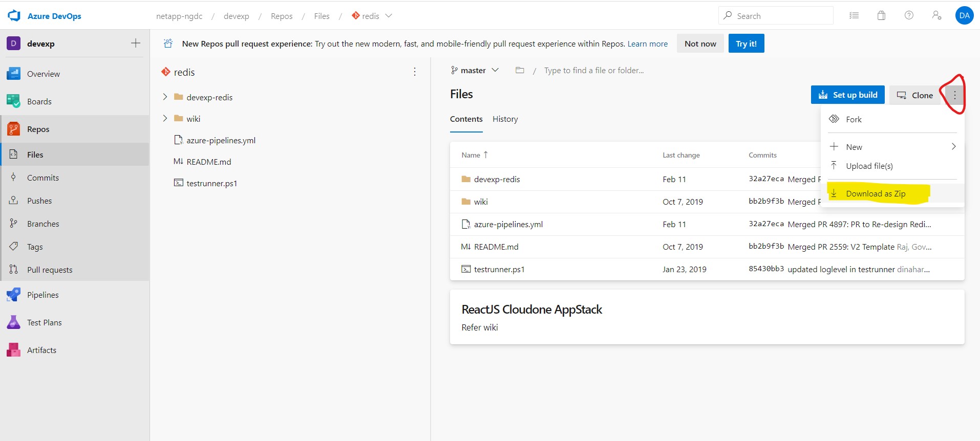The height and width of the screenshot is (441, 980).
Task: Click the DA user avatar
Action: [964, 16]
